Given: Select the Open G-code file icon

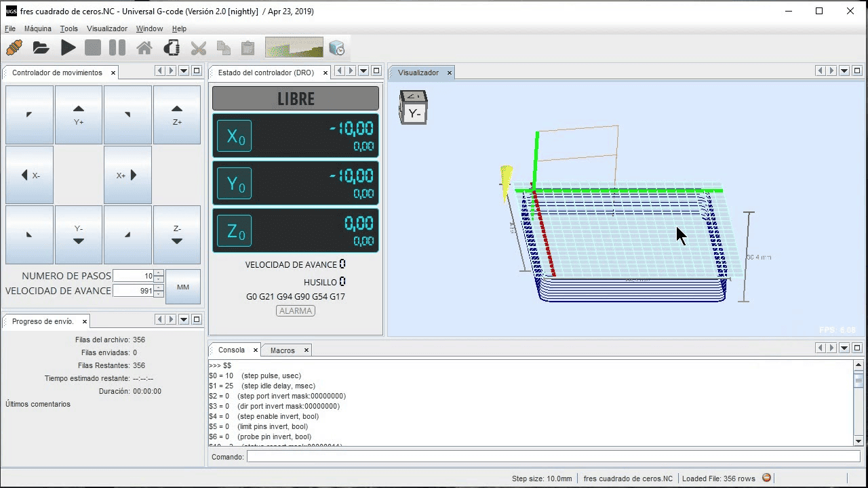Looking at the screenshot, I should click(40, 47).
